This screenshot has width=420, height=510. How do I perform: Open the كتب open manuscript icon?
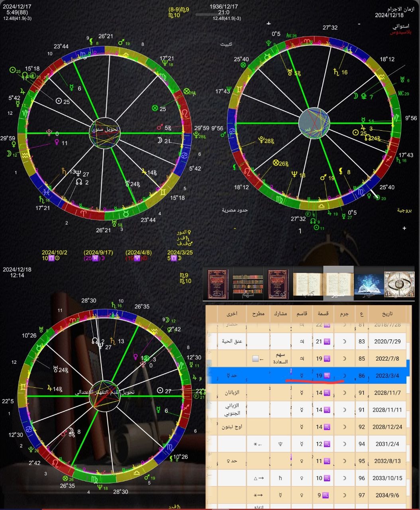click(x=308, y=284)
